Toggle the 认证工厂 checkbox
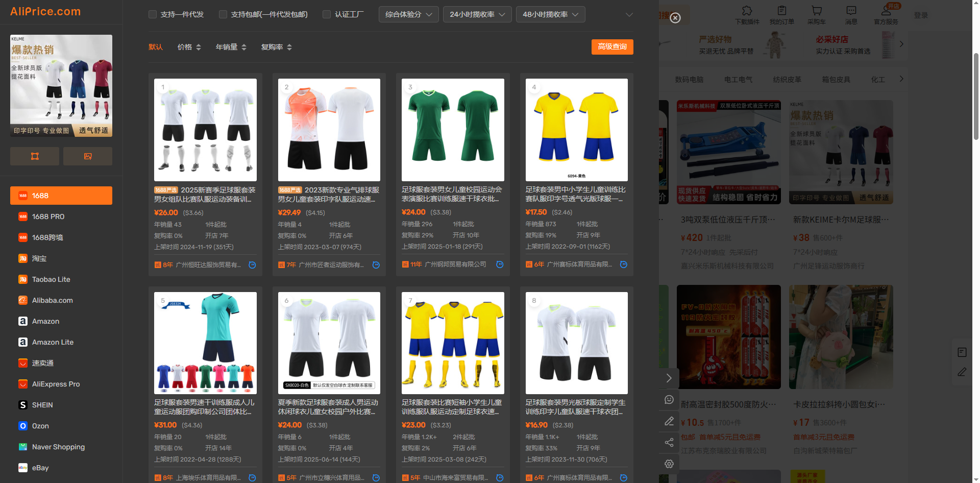This screenshot has height=483, width=980. [327, 14]
